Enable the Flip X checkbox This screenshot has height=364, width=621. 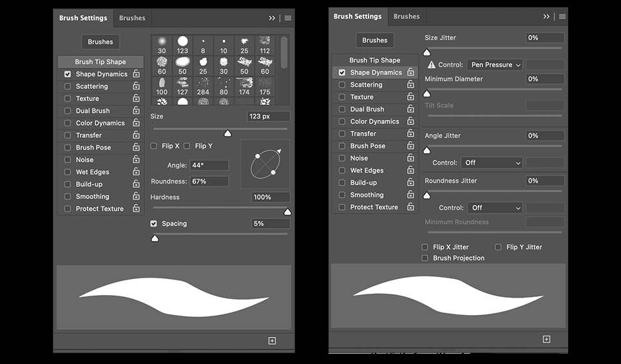[x=154, y=146]
